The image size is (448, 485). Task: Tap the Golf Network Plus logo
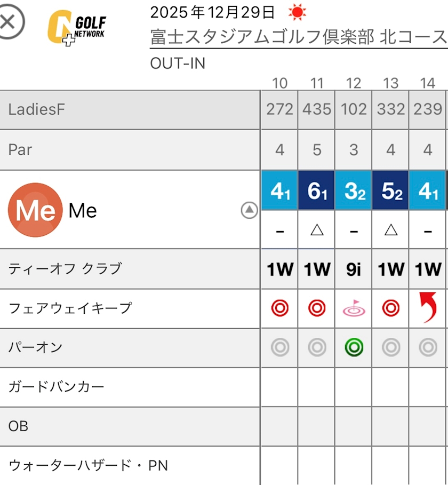click(x=76, y=27)
